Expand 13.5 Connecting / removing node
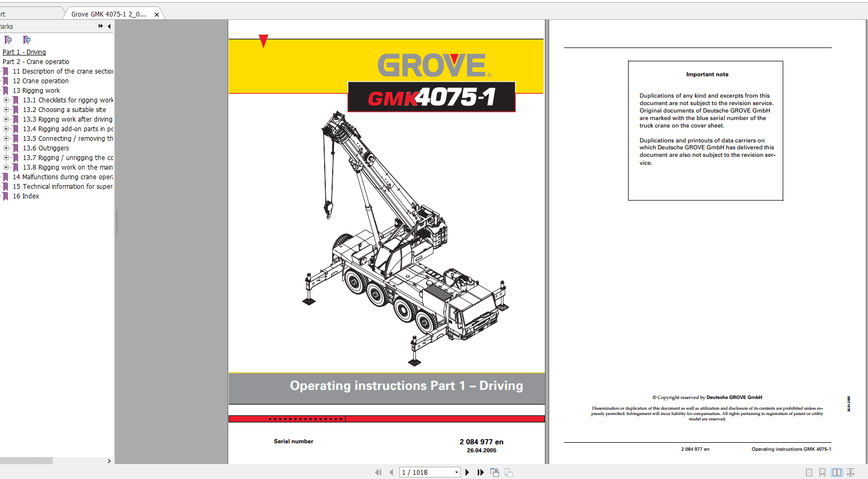 (6, 139)
